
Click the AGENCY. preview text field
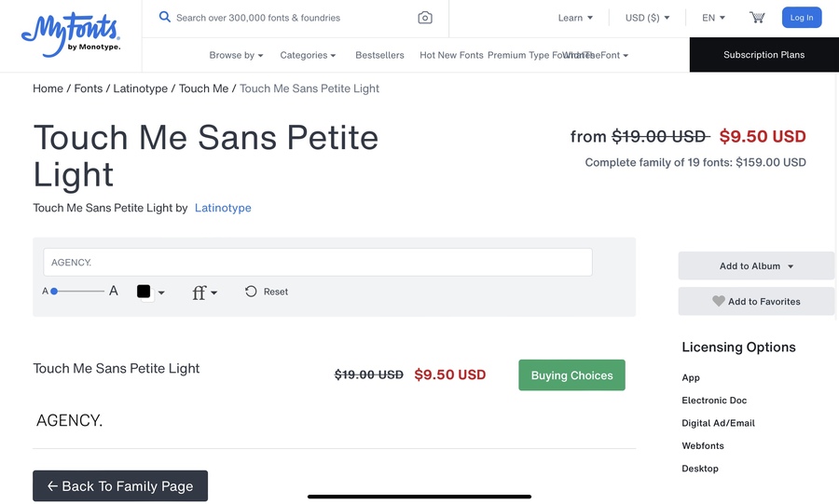click(317, 263)
